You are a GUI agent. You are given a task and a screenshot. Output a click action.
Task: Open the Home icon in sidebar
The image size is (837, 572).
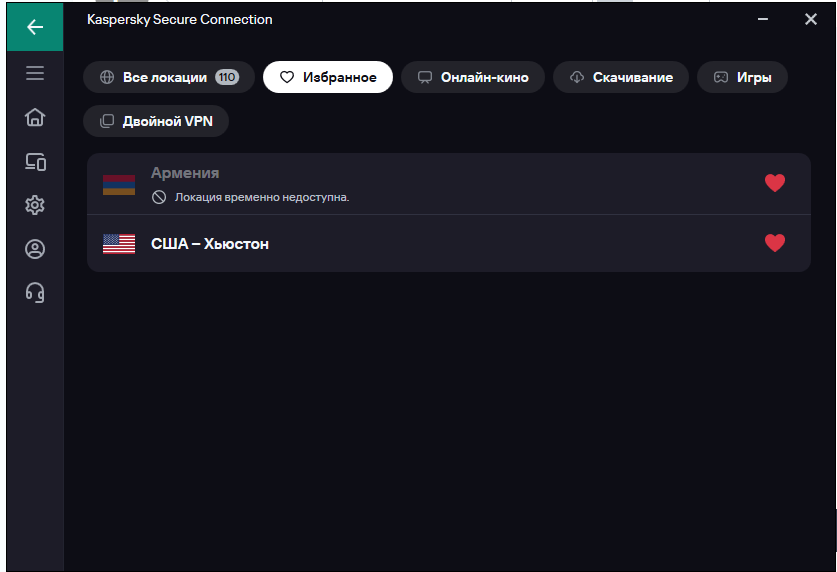point(35,117)
